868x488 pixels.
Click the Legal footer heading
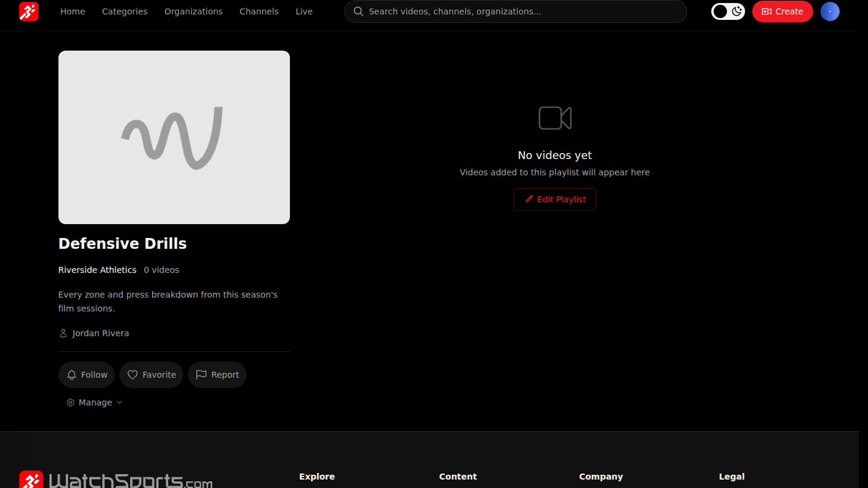tap(732, 477)
